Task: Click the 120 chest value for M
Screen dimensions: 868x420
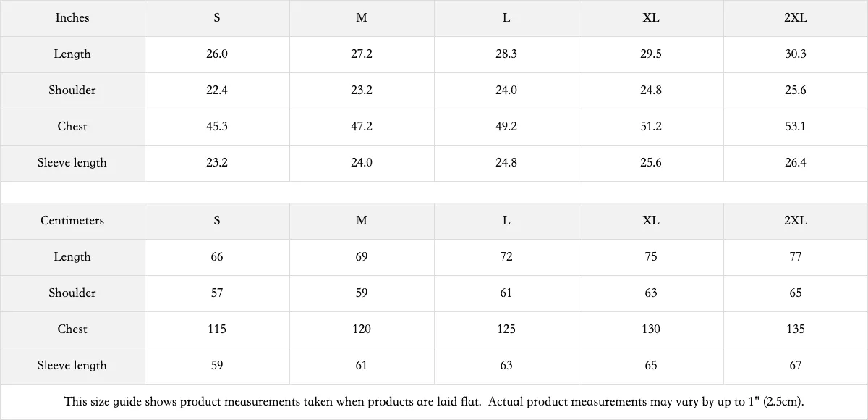Action: point(362,329)
